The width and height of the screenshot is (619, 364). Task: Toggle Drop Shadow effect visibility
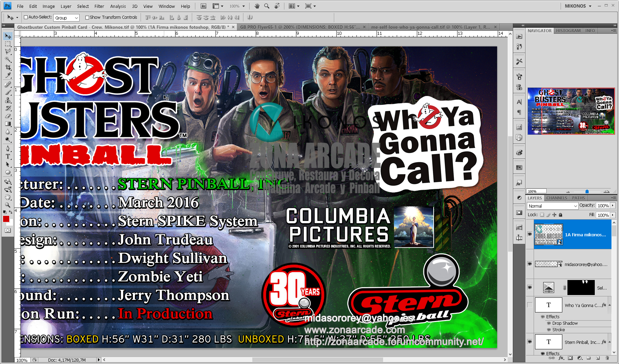(x=549, y=323)
